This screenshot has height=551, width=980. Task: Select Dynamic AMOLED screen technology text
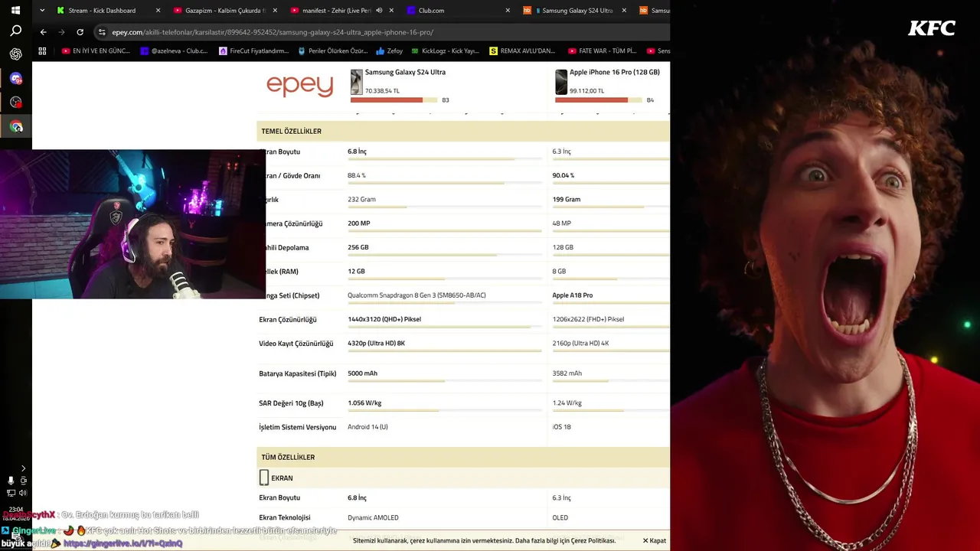(x=373, y=517)
